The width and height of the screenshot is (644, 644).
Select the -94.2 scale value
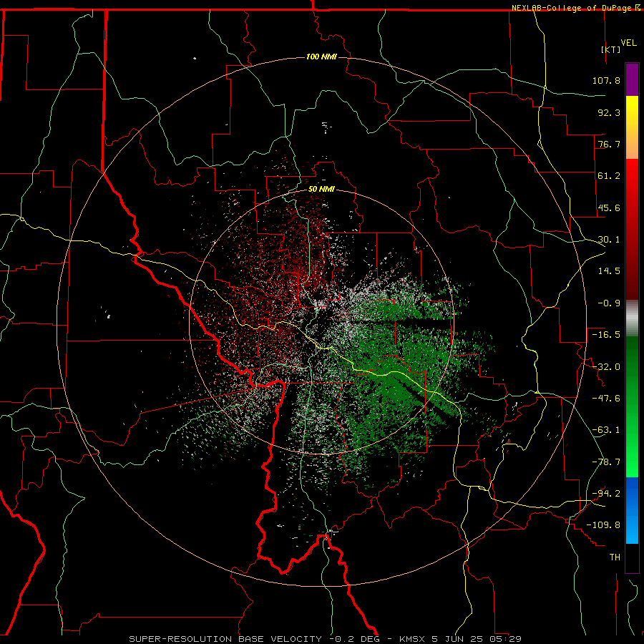pyautogui.click(x=606, y=494)
